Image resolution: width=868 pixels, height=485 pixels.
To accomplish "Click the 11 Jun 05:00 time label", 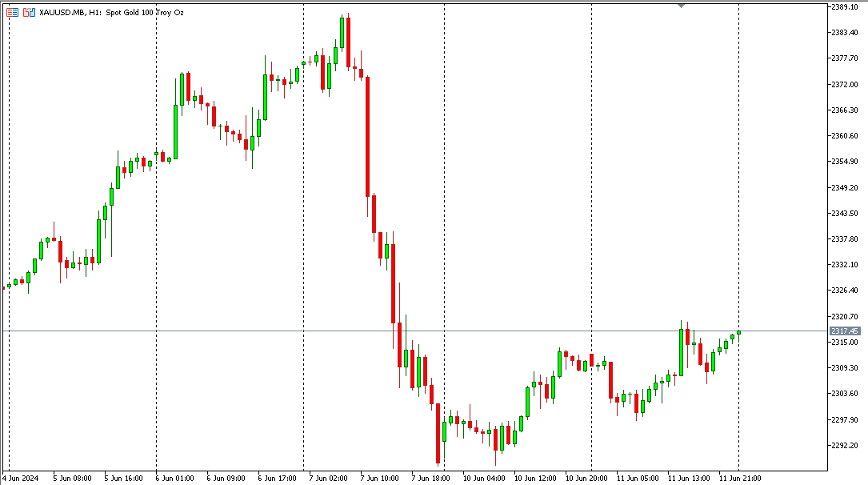I will coord(638,479).
